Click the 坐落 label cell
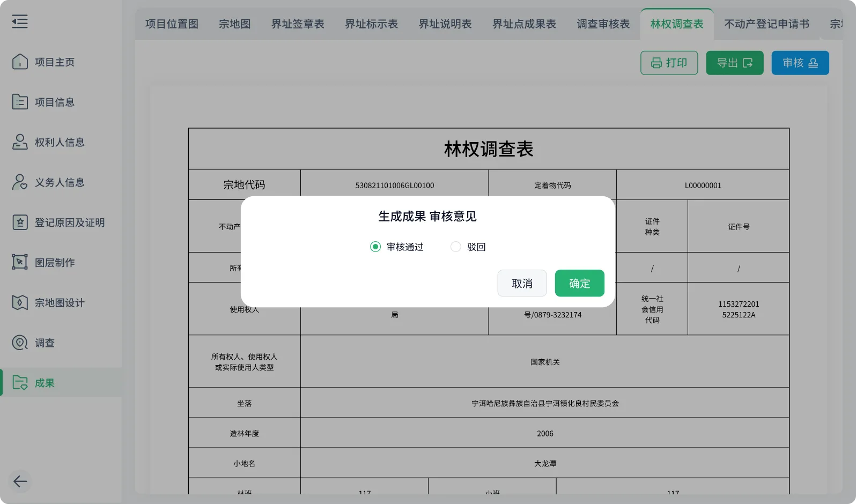The image size is (856, 504). click(x=244, y=403)
